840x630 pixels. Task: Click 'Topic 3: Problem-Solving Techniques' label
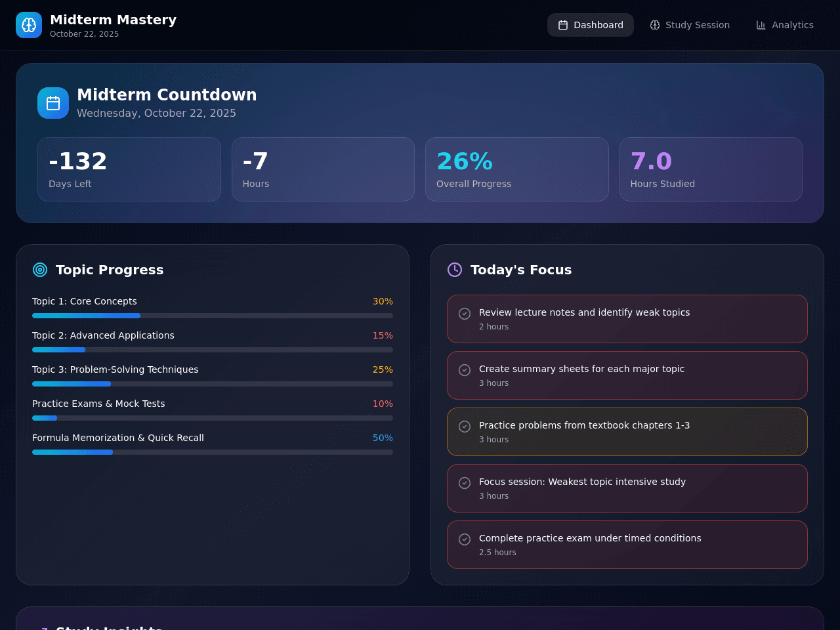[115, 369]
